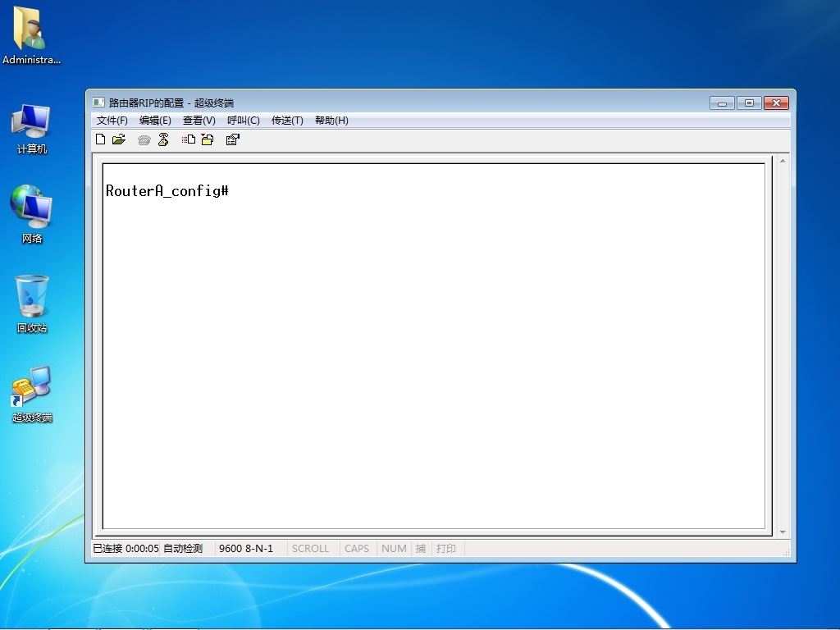
Task: Click the New connection toolbar icon
Action: (100, 139)
